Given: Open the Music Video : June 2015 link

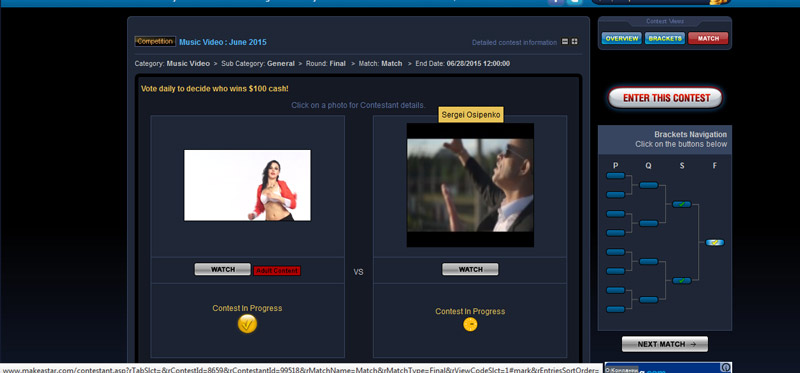Looking at the screenshot, I should 222,42.
